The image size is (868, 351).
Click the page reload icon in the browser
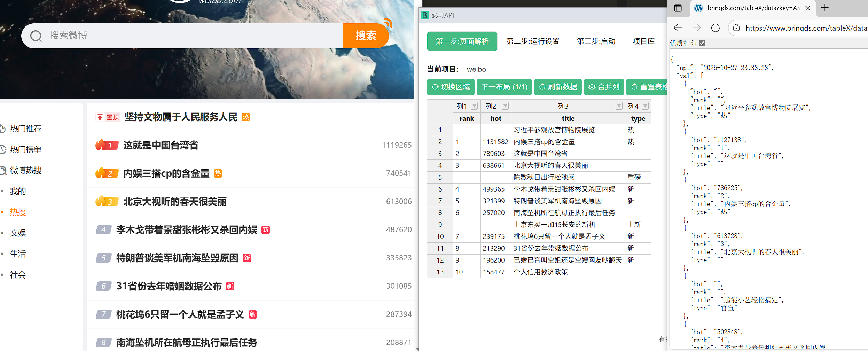(716, 28)
